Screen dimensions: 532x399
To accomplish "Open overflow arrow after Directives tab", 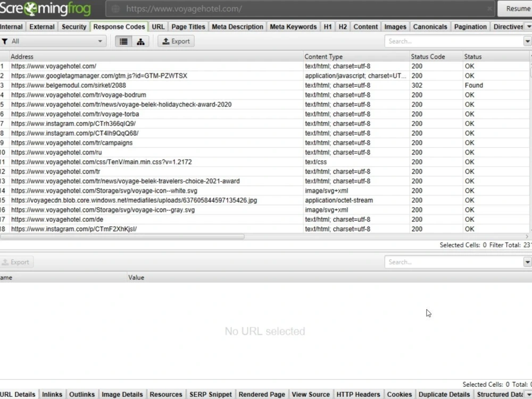I will (x=529, y=27).
